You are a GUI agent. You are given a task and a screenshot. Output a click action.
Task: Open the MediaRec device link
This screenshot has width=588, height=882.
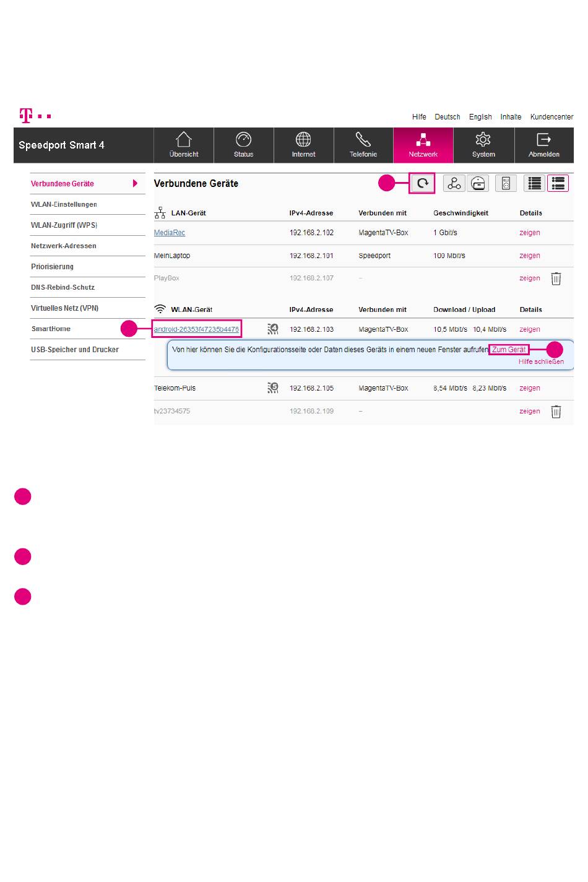170,233
